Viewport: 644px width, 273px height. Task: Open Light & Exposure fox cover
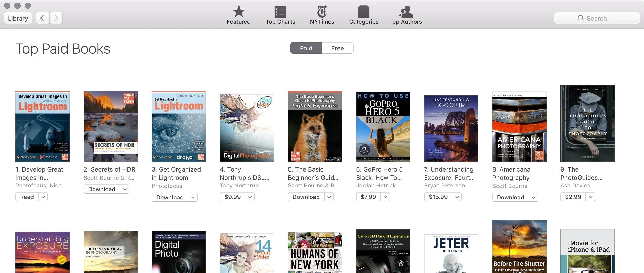pyautogui.click(x=315, y=126)
